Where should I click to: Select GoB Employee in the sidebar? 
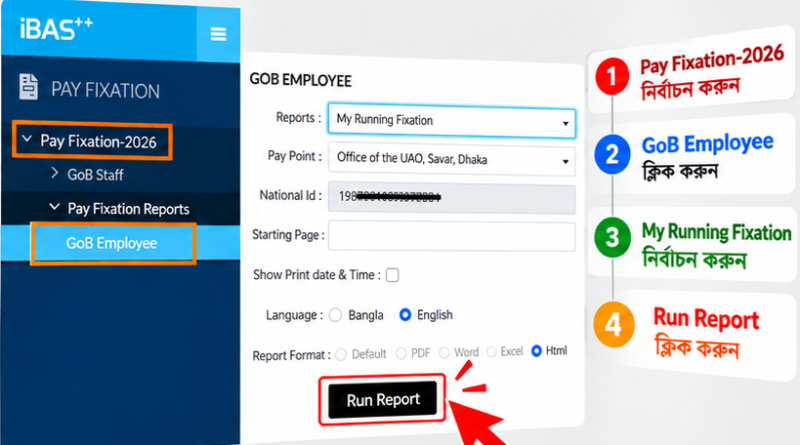click(113, 243)
